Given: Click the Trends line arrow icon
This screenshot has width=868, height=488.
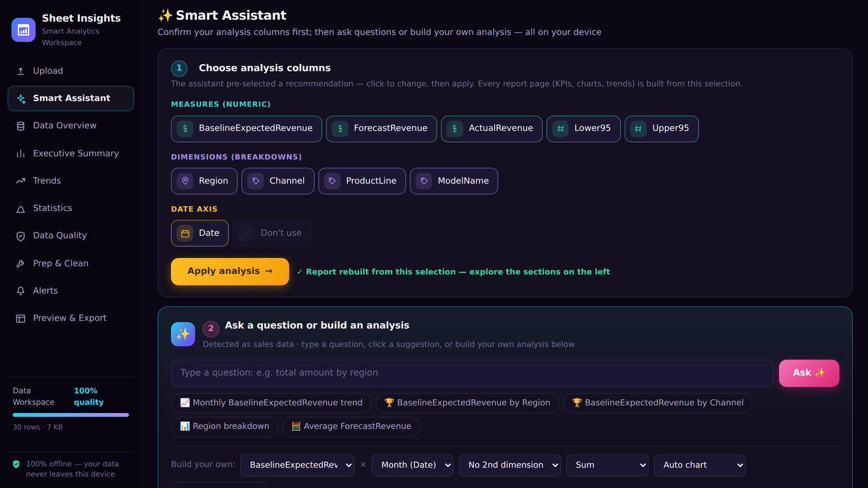Looking at the screenshot, I should (20, 181).
